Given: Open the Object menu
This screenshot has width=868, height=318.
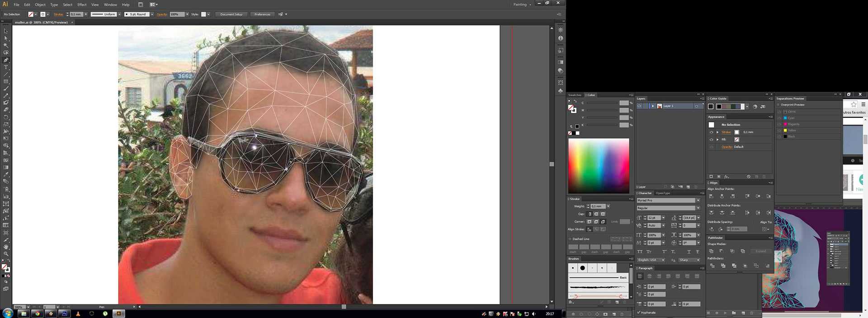Looking at the screenshot, I should click(40, 5).
